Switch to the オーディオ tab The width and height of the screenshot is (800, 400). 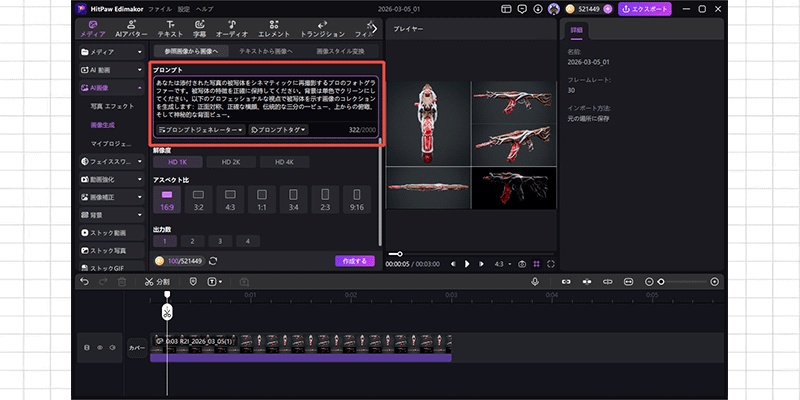click(x=232, y=29)
